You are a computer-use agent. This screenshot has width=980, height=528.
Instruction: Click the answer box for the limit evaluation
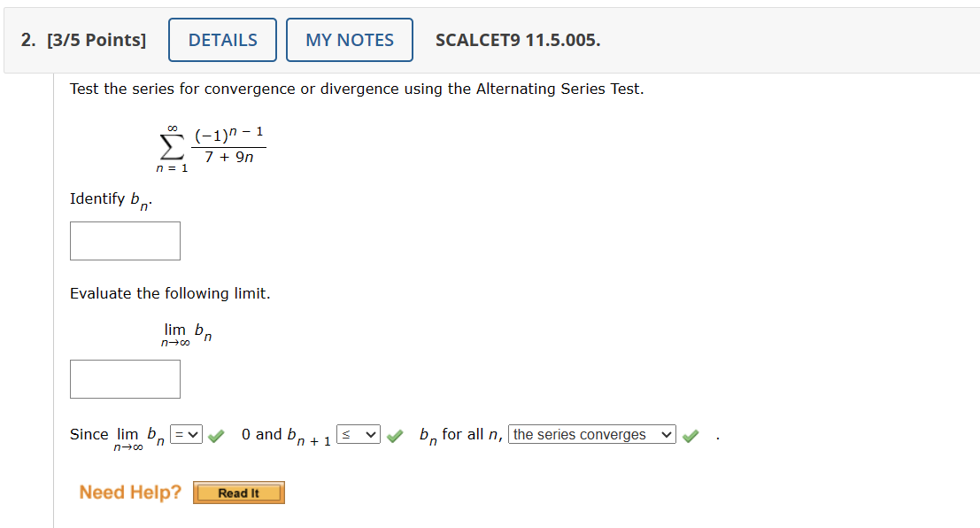125,378
